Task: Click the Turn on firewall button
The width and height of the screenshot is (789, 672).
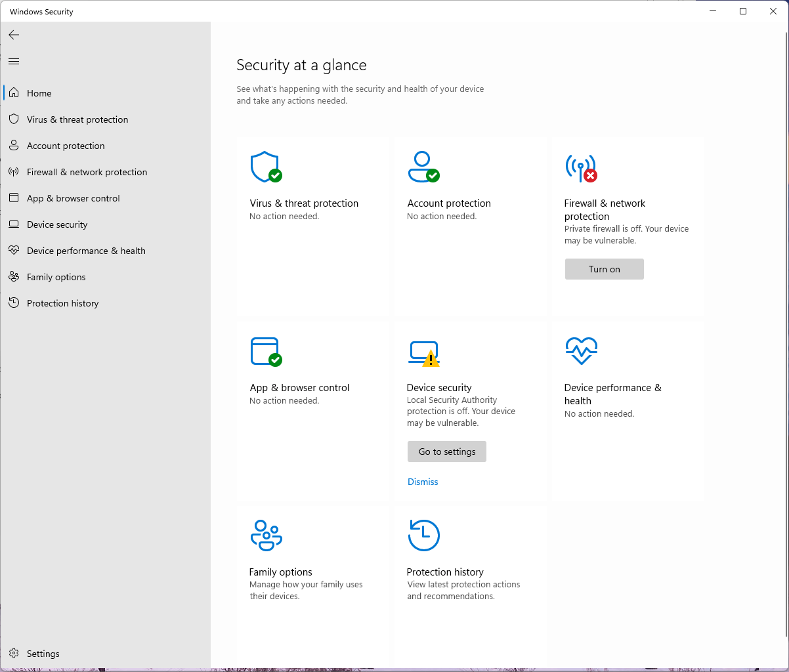Action: pos(604,269)
